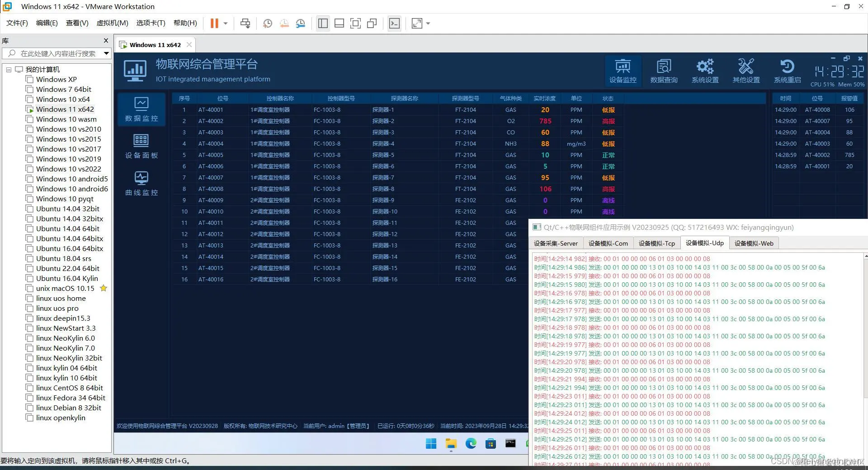Open the VMware snapshot manager

[301, 24]
